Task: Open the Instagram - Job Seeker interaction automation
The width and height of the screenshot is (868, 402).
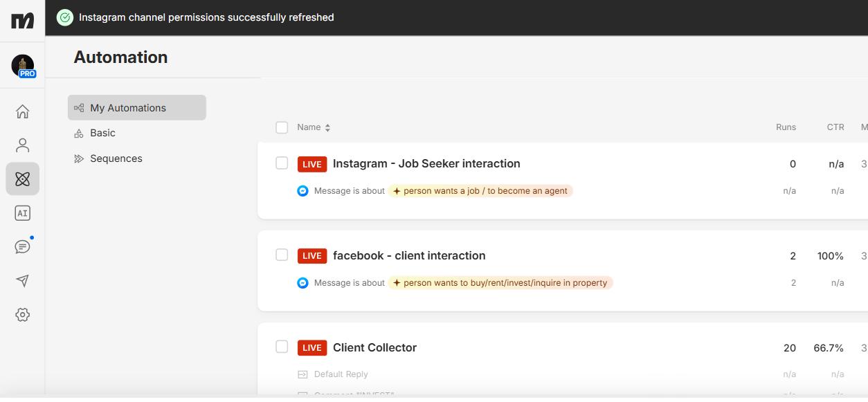Action: [426, 163]
